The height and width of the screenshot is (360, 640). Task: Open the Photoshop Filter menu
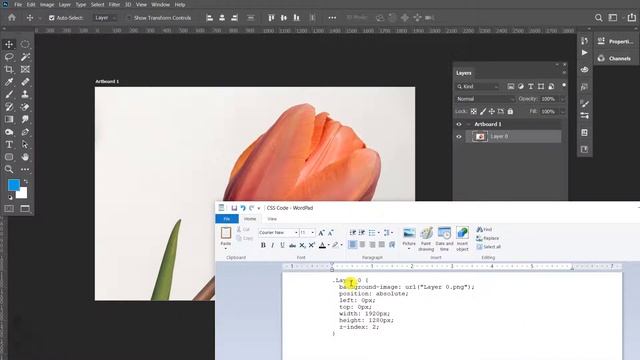click(x=114, y=4)
